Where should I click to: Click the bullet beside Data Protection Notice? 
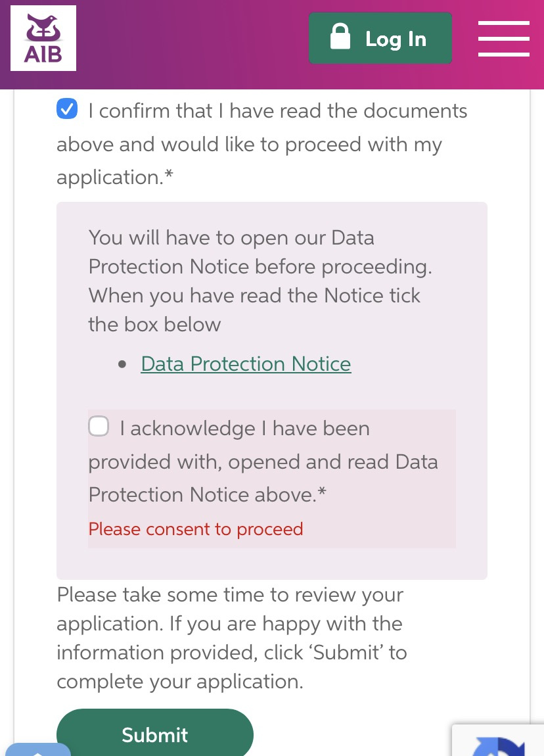click(122, 364)
